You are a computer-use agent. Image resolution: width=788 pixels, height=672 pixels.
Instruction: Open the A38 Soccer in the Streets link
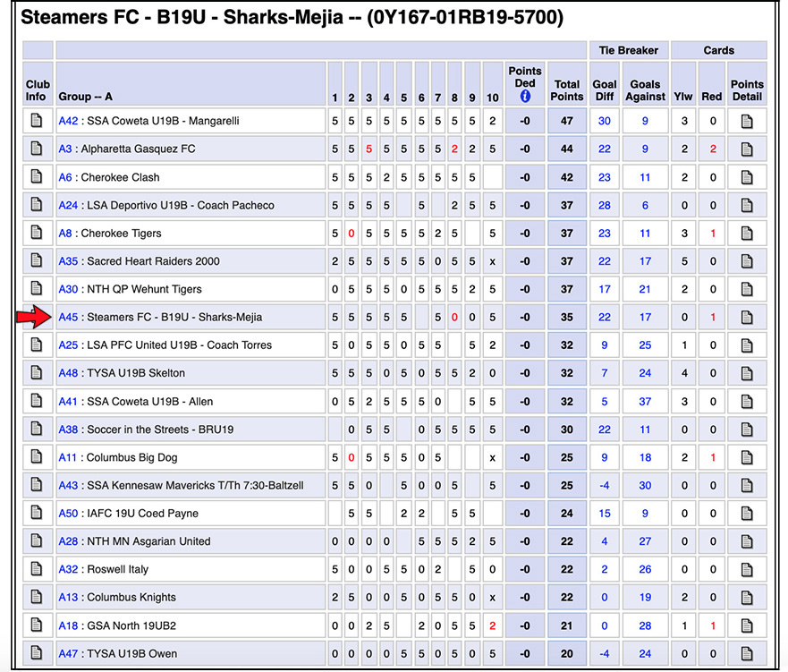(68, 430)
